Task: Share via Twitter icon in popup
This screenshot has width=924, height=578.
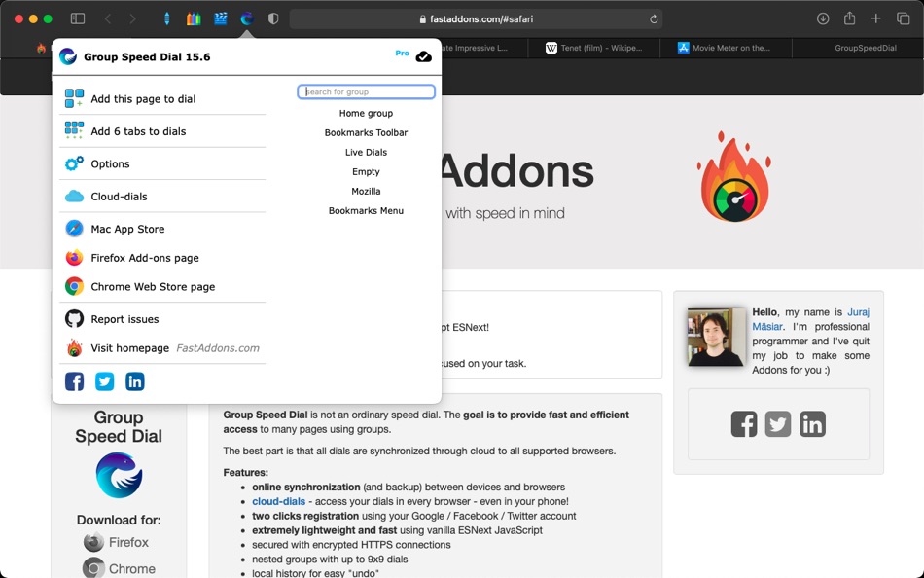Action: (104, 381)
